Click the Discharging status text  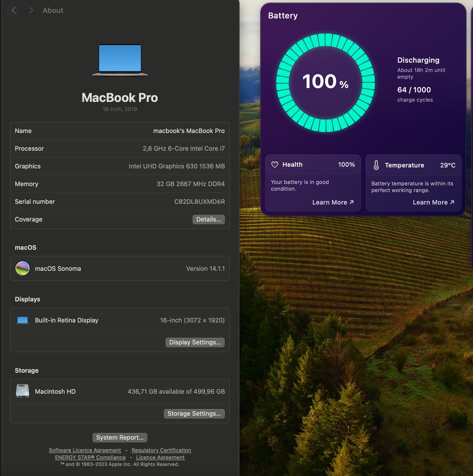point(418,60)
